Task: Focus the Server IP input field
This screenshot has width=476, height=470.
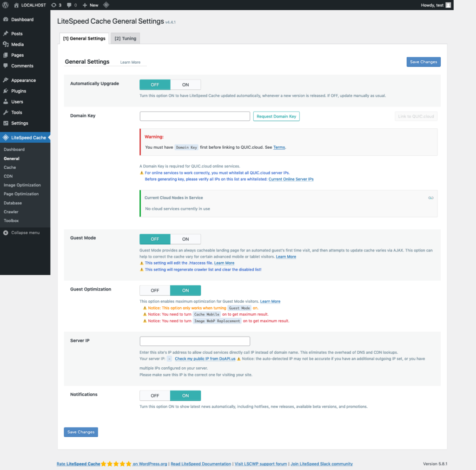Action: point(195,341)
